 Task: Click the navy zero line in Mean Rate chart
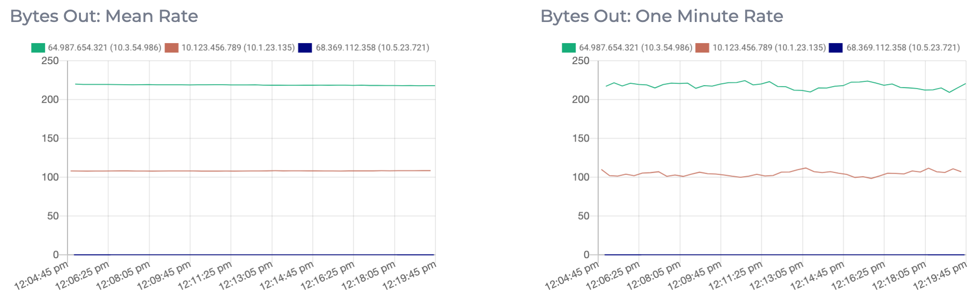[239, 254]
